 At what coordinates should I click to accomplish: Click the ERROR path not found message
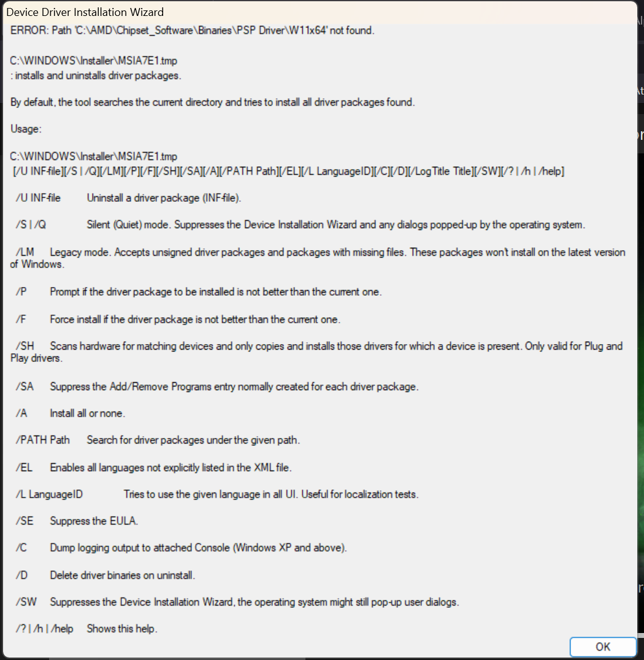[x=193, y=30]
